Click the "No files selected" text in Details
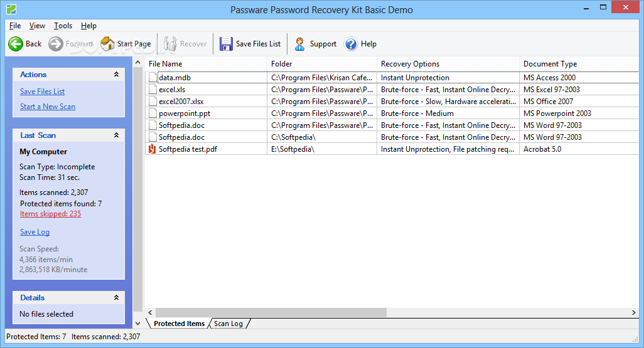The image size is (644, 348). click(46, 314)
